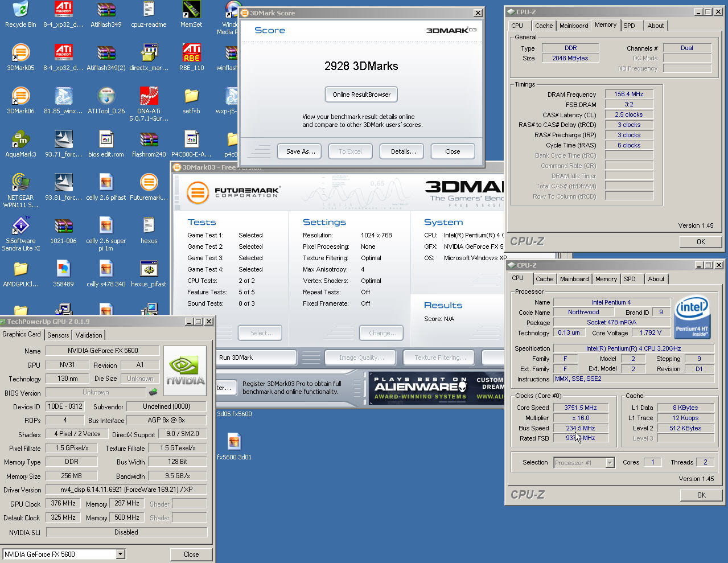This screenshot has height=563, width=728.
Task: Open the Mainboard tab in lower CPU-Z
Action: [574, 279]
